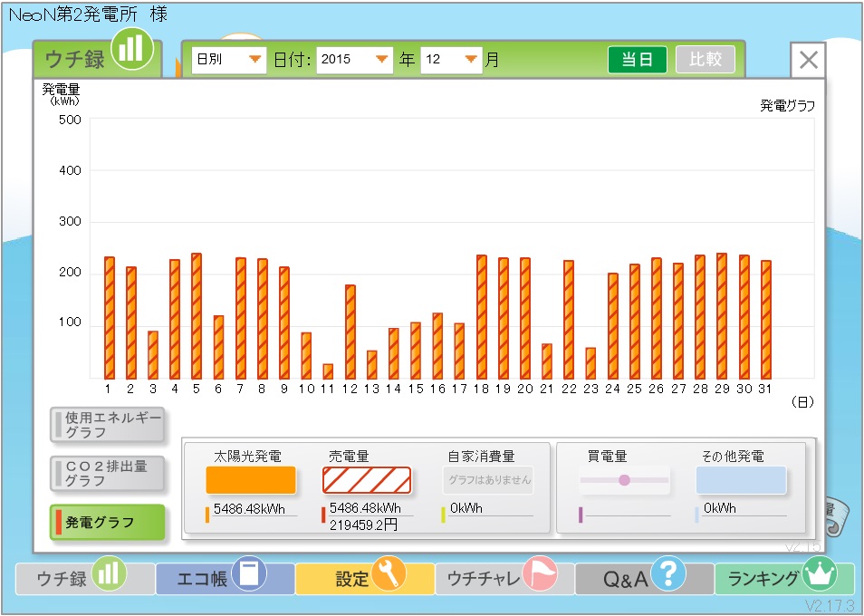Open ランキング from the bottom navigation
The image size is (864, 616).
coord(784,578)
